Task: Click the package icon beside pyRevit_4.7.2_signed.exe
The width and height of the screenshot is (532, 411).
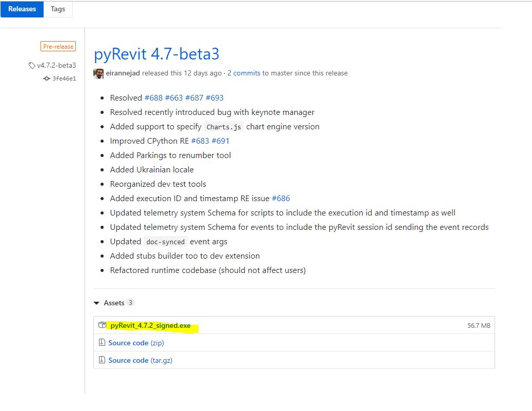Action: point(102,325)
